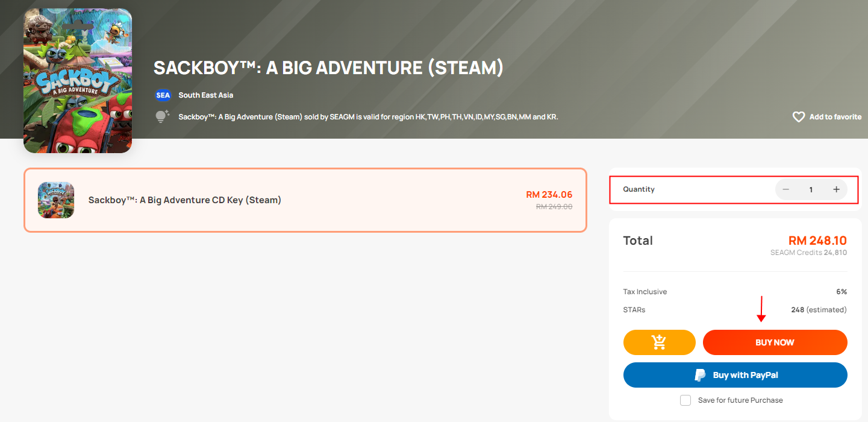Increase quantity with the plus button
The width and height of the screenshot is (868, 422).
tap(836, 189)
